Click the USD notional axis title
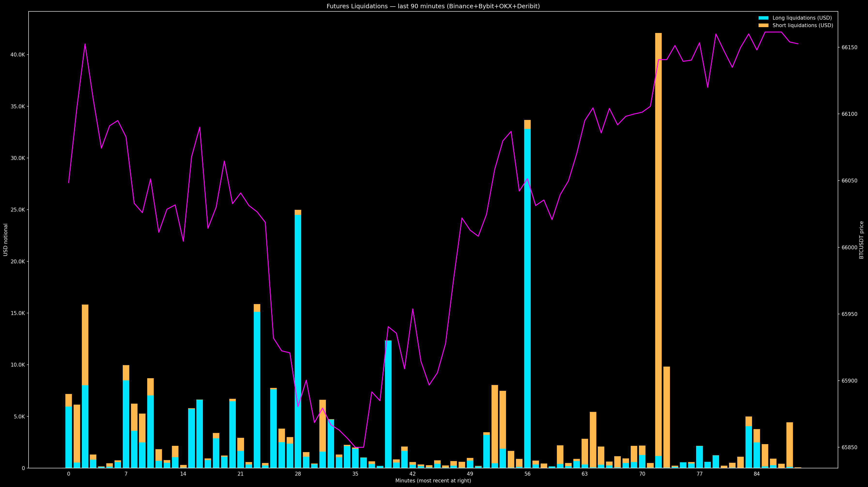The height and width of the screenshot is (487, 868). [x=6, y=240]
